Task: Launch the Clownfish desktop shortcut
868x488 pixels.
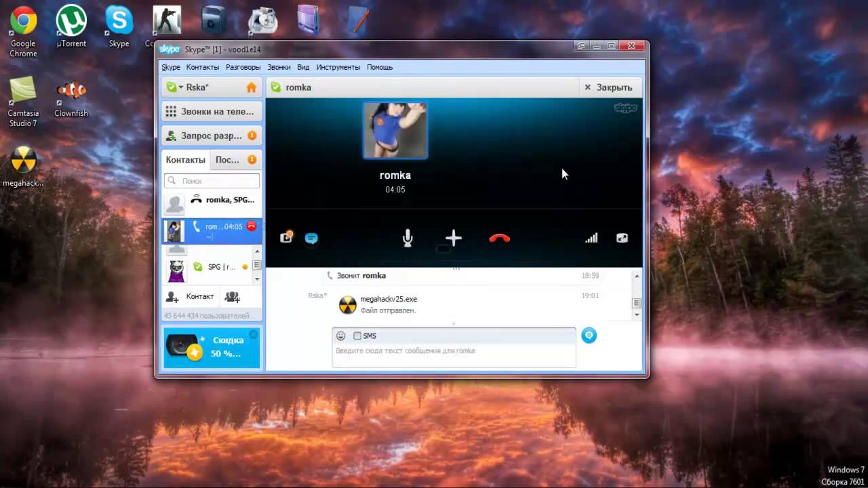Action: click(71, 97)
